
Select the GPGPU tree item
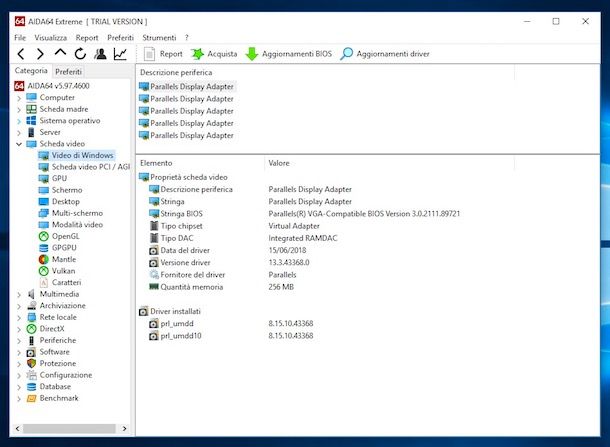58,248
